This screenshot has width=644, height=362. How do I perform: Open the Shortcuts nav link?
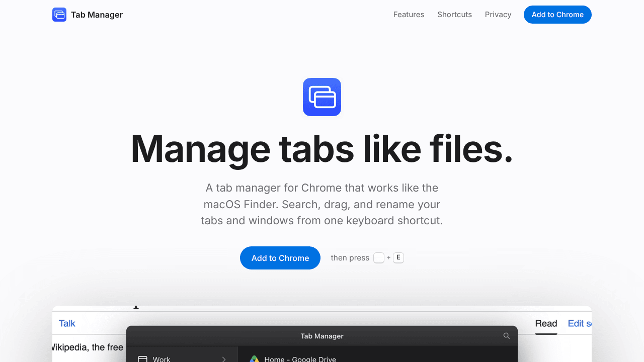(454, 15)
